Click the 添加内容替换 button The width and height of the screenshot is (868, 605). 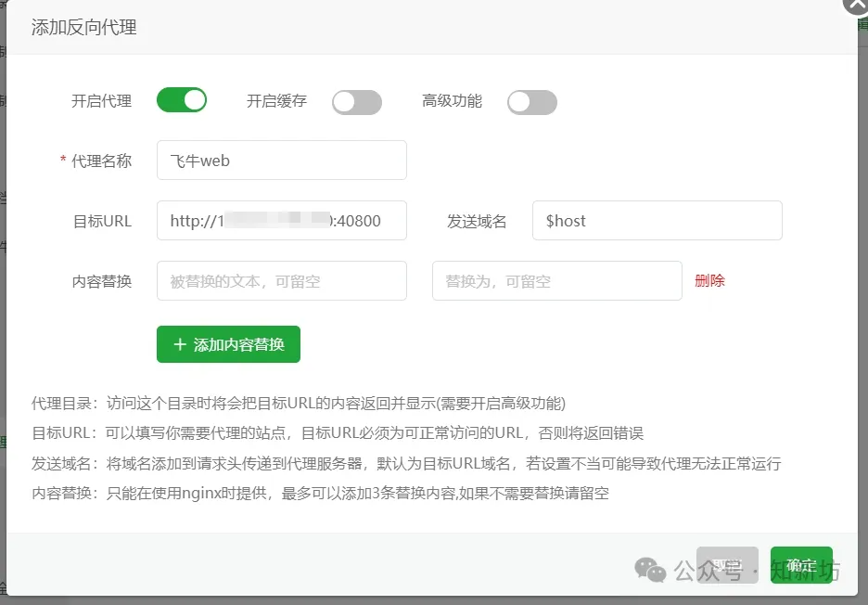229,344
